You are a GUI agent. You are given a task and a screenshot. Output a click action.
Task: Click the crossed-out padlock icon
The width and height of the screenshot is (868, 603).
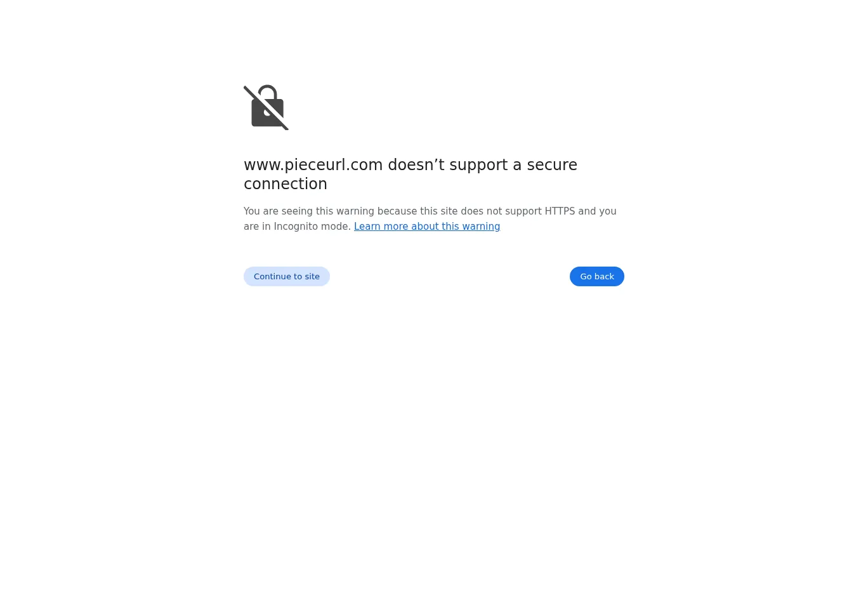[266, 107]
